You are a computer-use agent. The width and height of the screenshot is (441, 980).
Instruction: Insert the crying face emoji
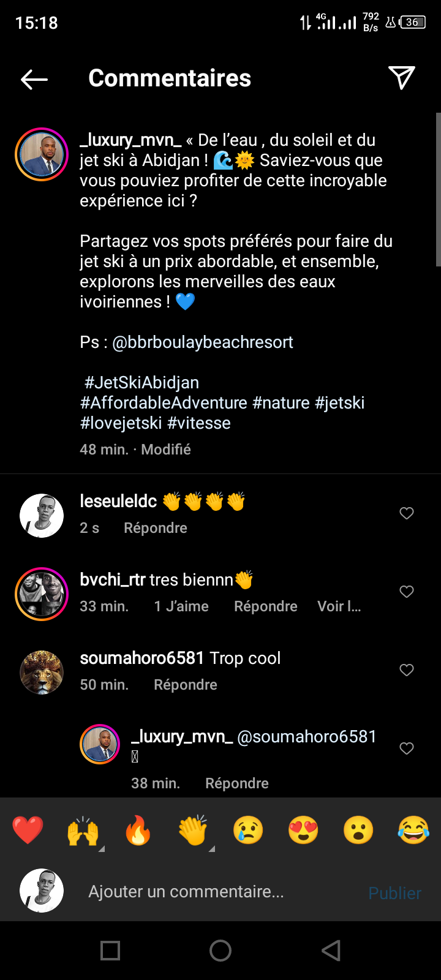click(x=248, y=831)
